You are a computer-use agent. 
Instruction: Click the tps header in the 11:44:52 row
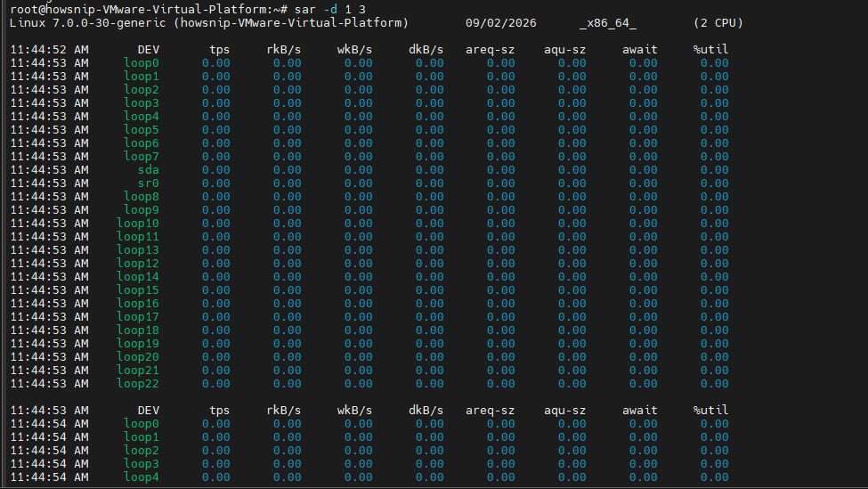point(219,49)
